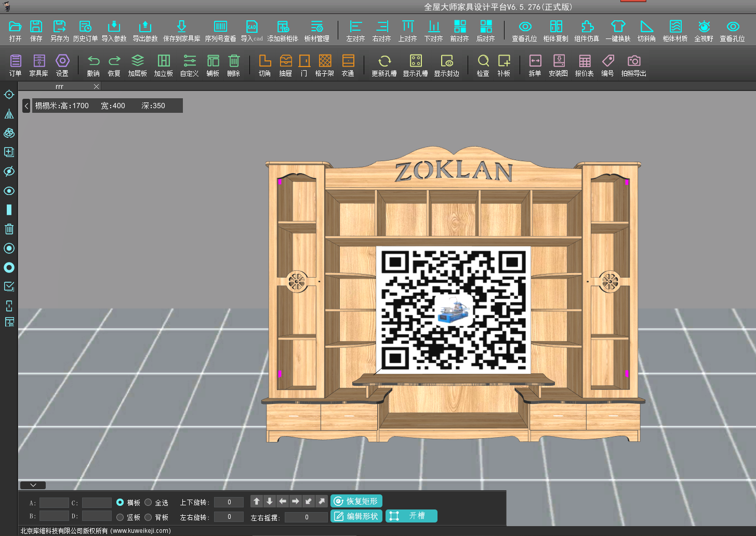756x536 pixels.
Task: Select the 背板 radio button
Action: [x=148, y=517]
